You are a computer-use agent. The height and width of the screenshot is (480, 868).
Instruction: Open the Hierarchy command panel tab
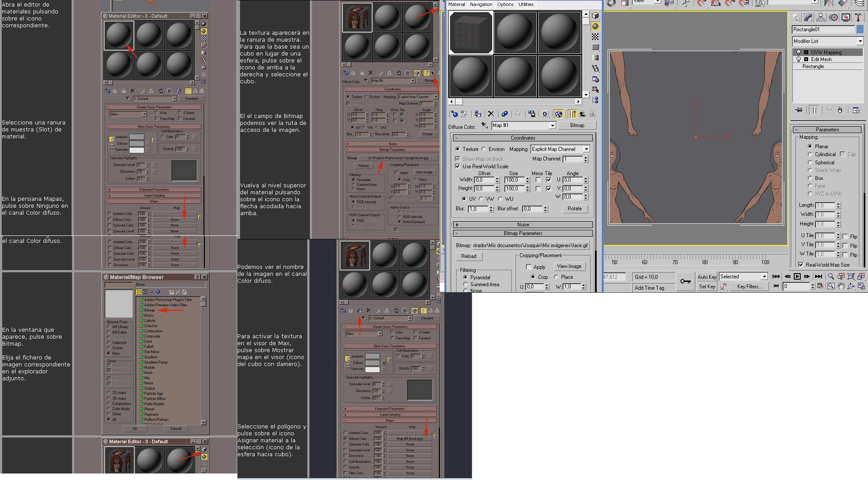(820, 17)
